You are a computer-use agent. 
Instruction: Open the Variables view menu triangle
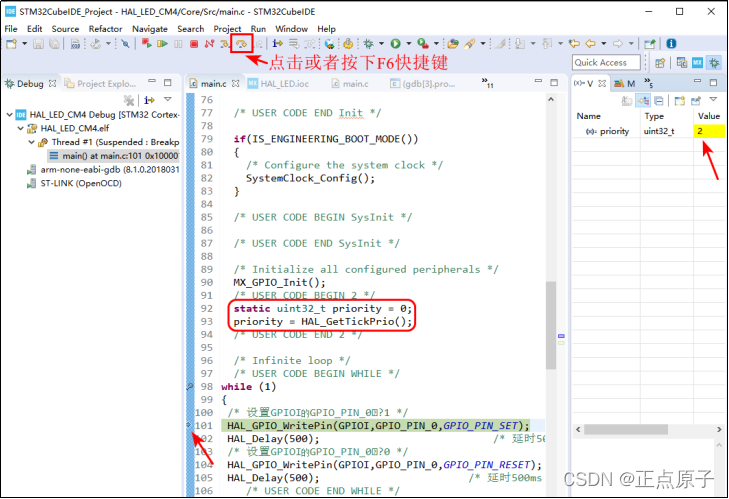pyautogui.click(x=713, y=100)
